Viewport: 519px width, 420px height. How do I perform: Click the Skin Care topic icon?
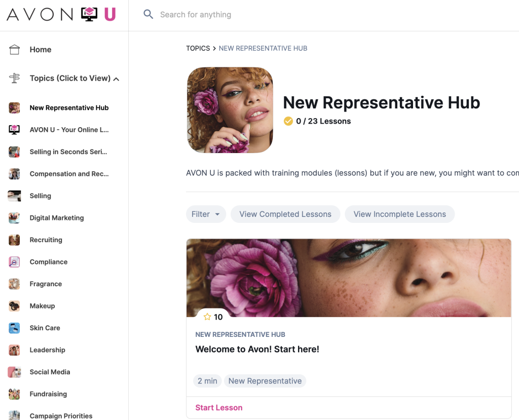coord(14,328)
